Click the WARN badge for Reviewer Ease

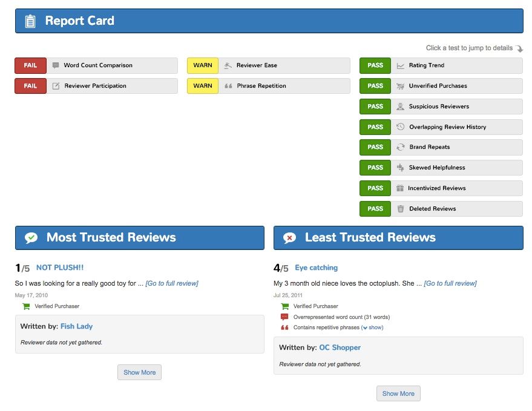click(203, 65)
